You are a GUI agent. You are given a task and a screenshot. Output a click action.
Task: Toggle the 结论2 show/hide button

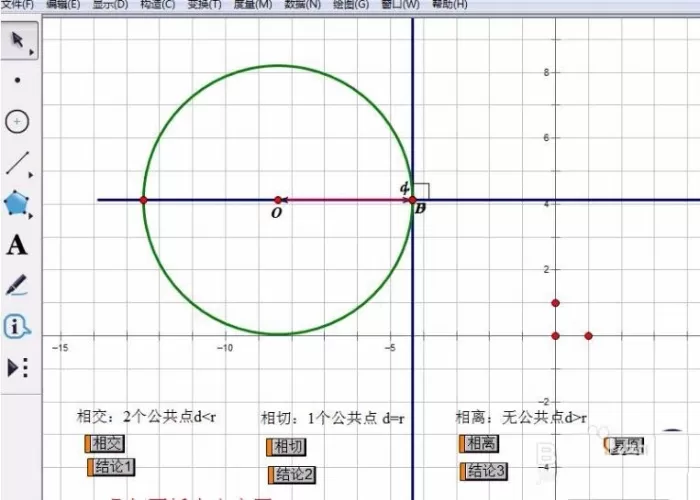[x=292, y=475]
